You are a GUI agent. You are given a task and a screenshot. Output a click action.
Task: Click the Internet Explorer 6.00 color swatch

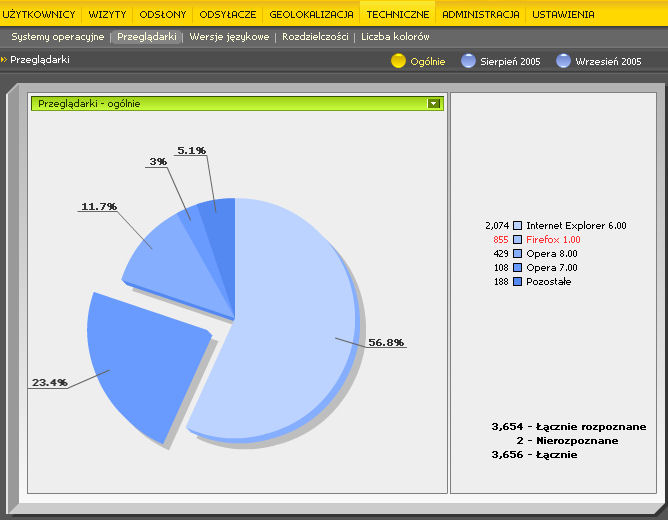point(517,225)
